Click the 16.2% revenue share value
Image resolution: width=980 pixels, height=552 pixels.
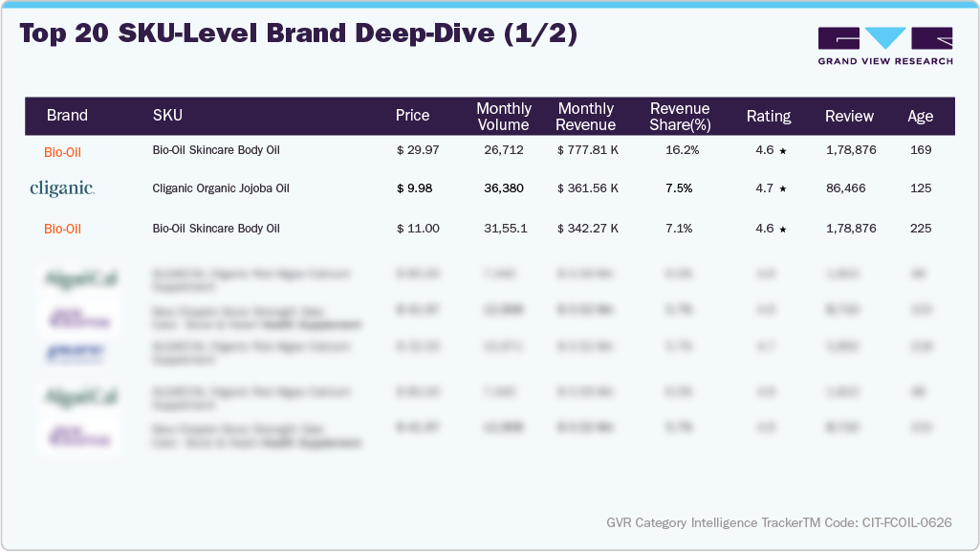pyautogui.click(x=683, y=150)
